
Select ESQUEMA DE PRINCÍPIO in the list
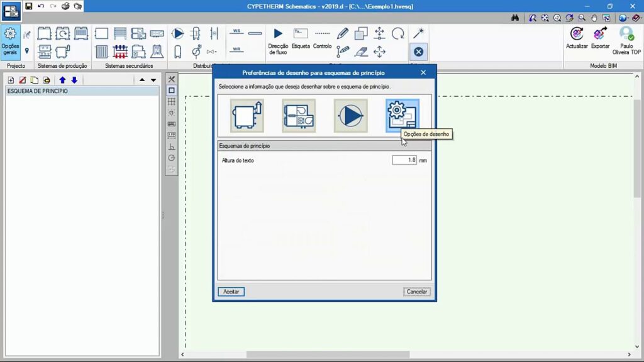pyautogui.click(x=38, y=91)
